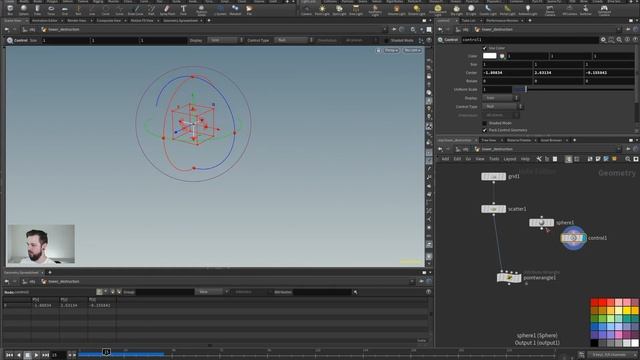Open the No cam viewport dropdown
This screenshot has width=640, height=360.
tap(412, 50)
